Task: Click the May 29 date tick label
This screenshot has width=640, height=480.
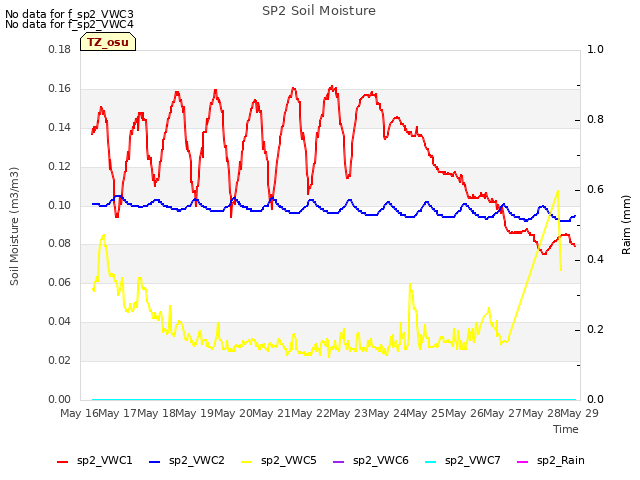Action: pos(579,413)
